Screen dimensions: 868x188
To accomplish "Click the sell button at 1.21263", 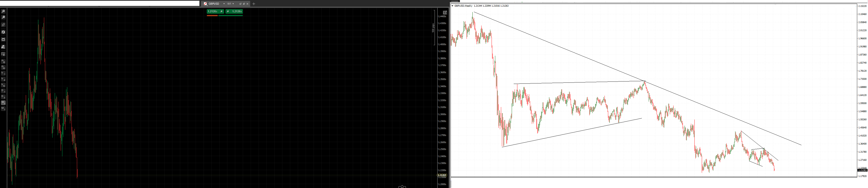I will pyautogui.click(x=216, y=12).
